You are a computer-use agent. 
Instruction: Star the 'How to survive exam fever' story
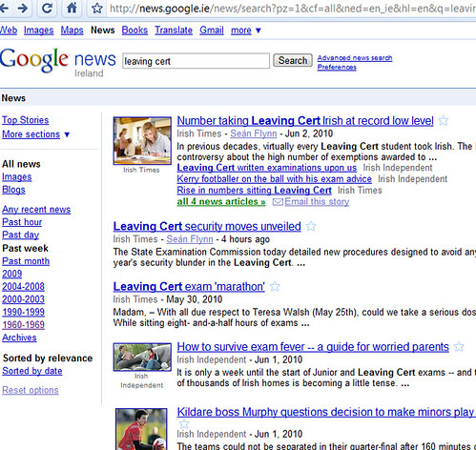(x=459, y=347)
